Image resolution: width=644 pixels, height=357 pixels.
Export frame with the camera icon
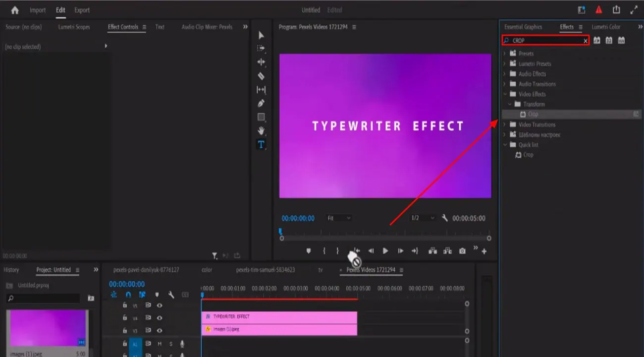pos(462,251)
